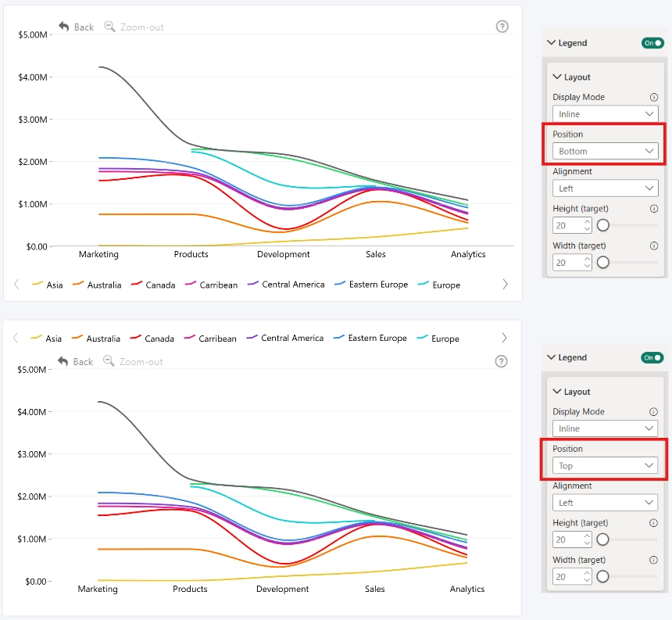Click Zoom-out magnifier icon in bottom chart
The image size is (672, 620).
(109, 361)
